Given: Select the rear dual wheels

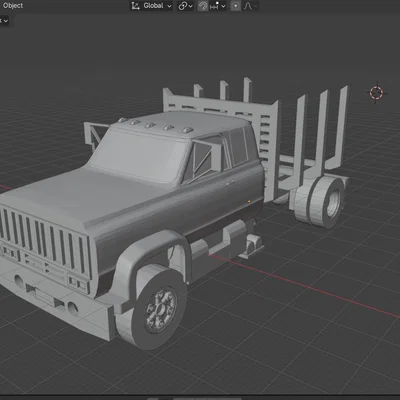Looking at the screenshot, I should tap(319, 202).
